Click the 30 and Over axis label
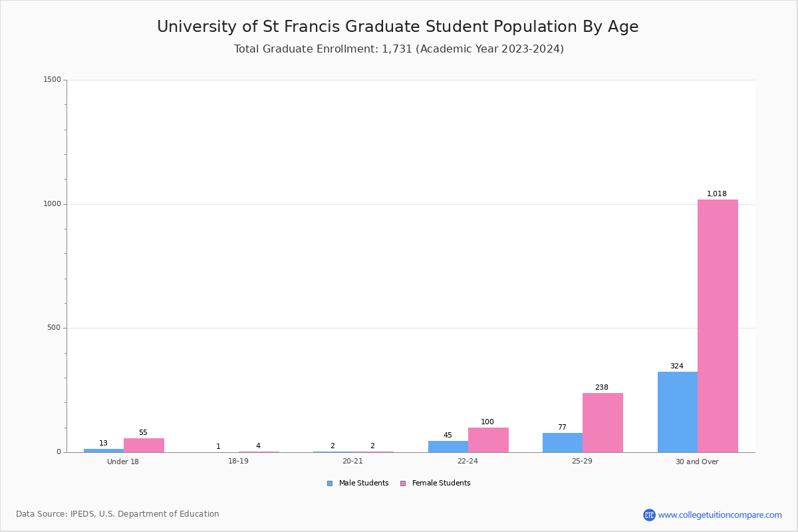 (x=697, y=462)
